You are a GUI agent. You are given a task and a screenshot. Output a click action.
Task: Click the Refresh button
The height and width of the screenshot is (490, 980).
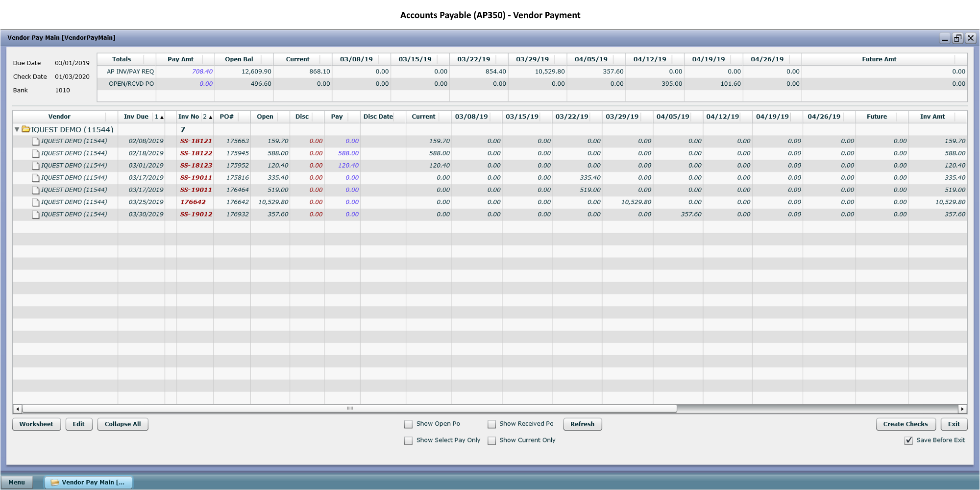point(582,424)
